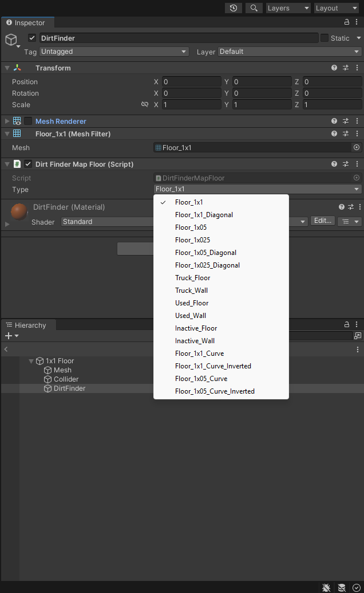
Task: Click the undo history icon in the toolbar
Action: click(234, 8)
